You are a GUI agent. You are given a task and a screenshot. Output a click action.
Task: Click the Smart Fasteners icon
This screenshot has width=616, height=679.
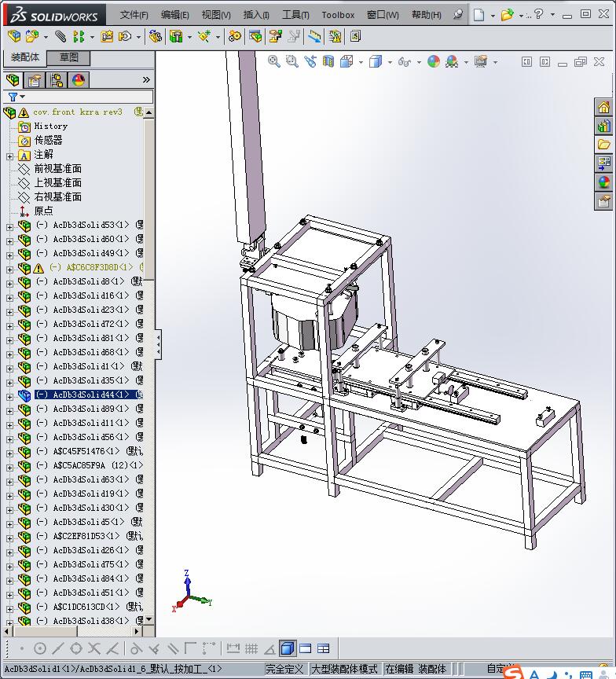pyautogui.click(x=107, y=36)
